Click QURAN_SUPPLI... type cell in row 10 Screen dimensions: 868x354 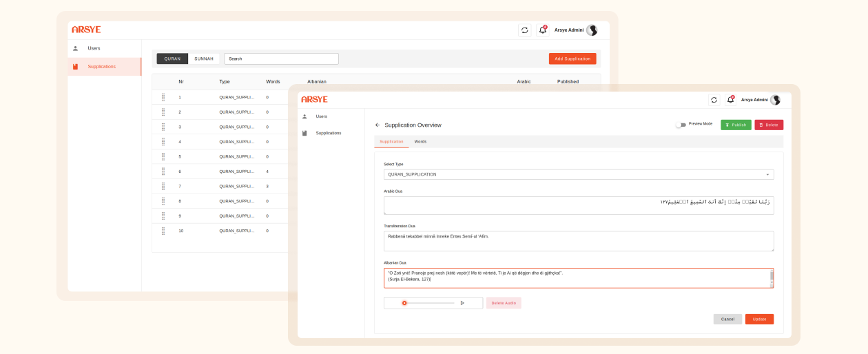coord(236,231)
